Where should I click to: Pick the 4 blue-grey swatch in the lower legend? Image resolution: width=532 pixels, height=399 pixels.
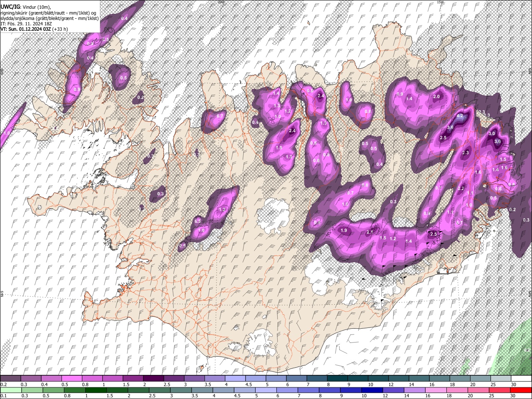224,390
